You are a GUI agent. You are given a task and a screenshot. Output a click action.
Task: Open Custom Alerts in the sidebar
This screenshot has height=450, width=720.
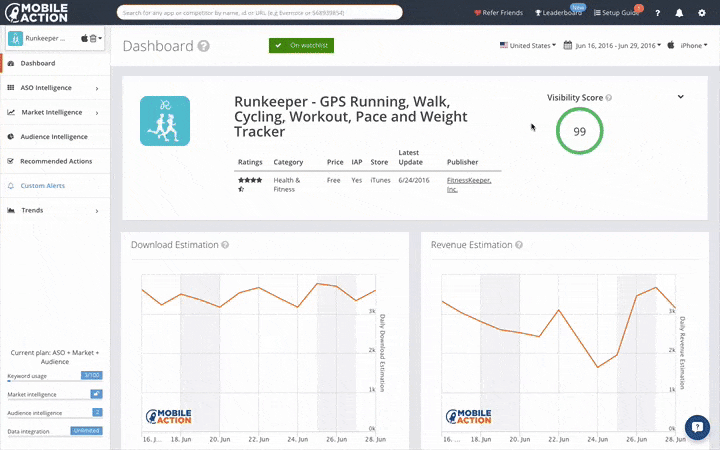click(x=45, y=186)
